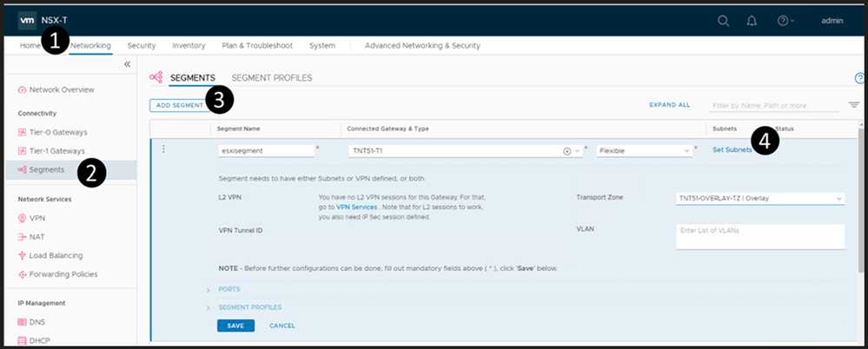Click the Segment Name column header
The height and width of the screenshot is (349, 868).
pos(239,128)
